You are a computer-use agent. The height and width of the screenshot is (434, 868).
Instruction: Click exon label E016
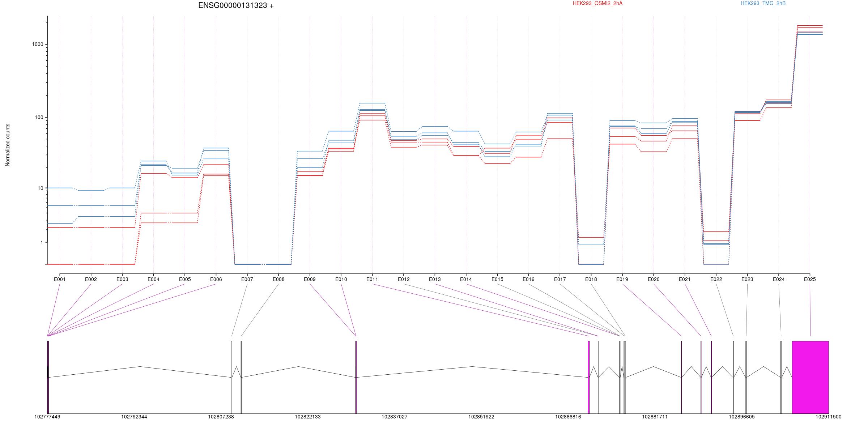coord(528,279)
